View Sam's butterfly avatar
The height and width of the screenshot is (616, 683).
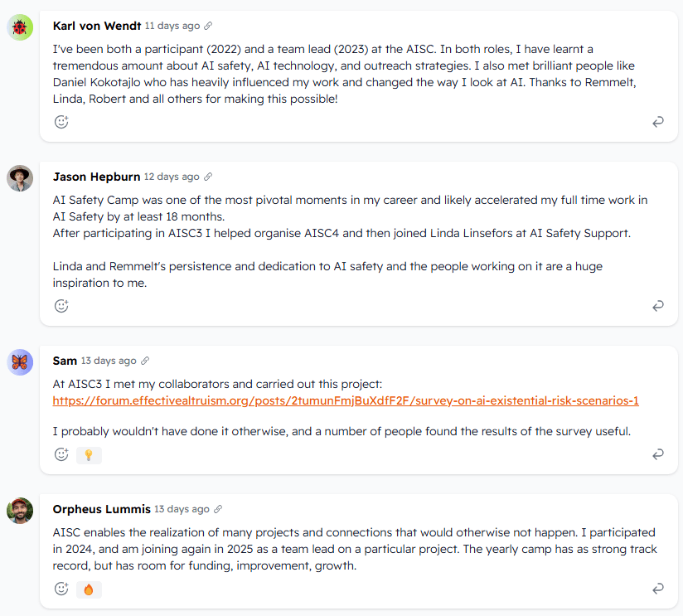(x=20, y=362)
